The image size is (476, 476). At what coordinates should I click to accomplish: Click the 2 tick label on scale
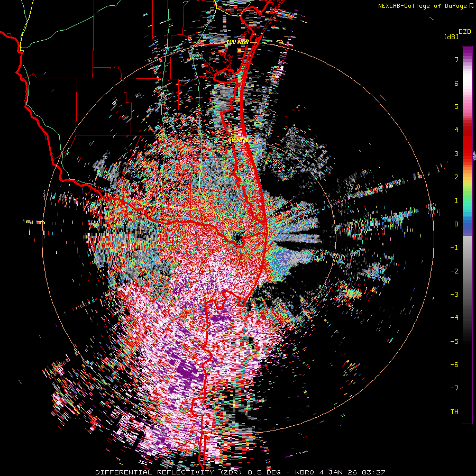456,177
